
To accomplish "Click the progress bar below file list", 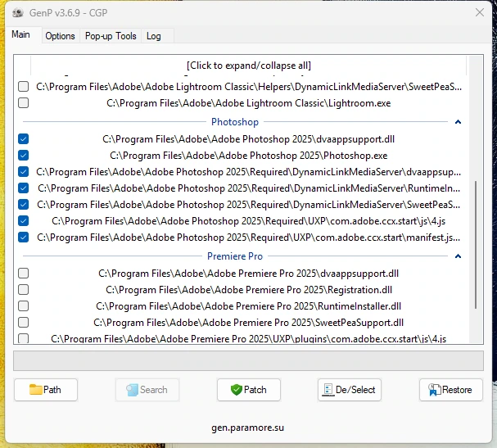I will 249,360.
